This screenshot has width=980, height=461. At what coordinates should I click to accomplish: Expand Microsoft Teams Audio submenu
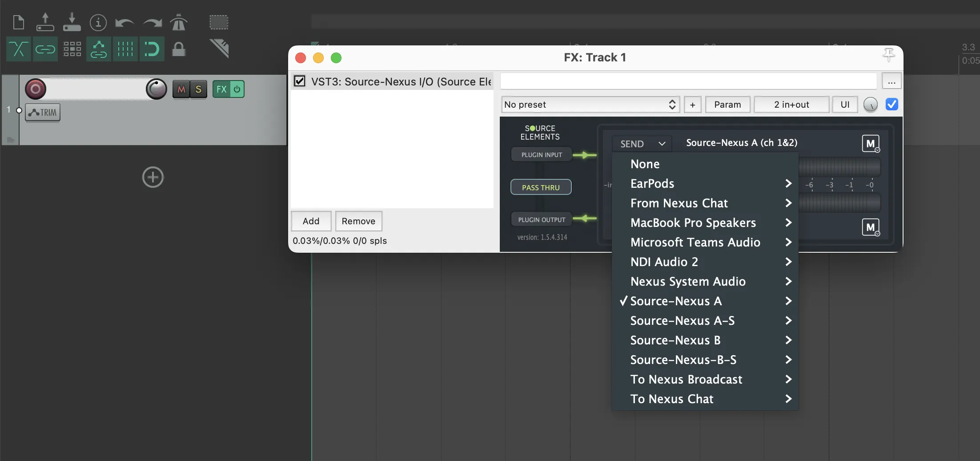(705, 242)
